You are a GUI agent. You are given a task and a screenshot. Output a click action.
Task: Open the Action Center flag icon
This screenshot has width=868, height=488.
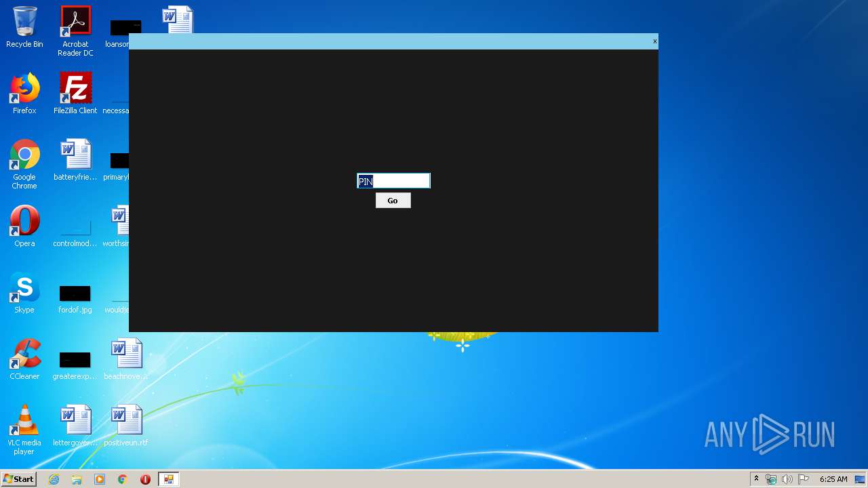point(804,479)
